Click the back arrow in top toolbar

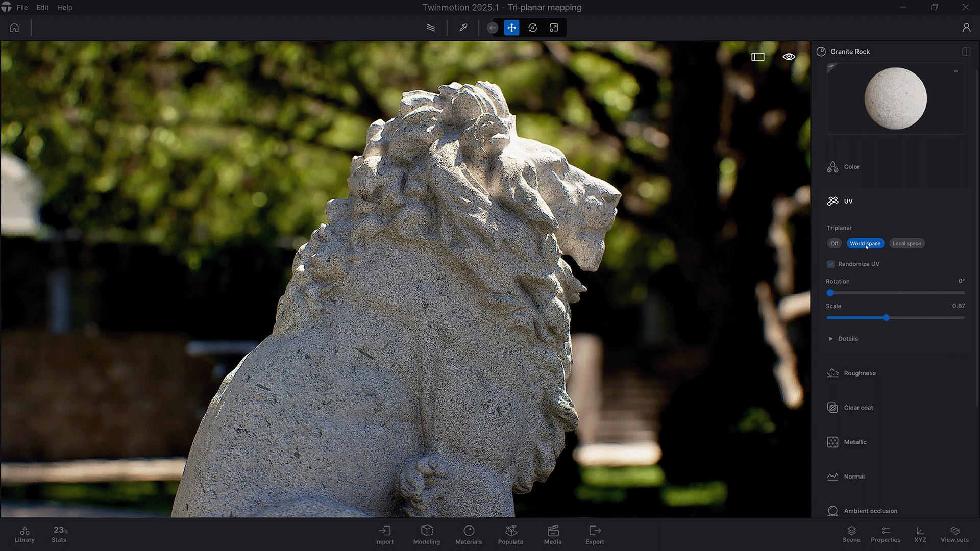pyautogui.click(x=493, y=28)
